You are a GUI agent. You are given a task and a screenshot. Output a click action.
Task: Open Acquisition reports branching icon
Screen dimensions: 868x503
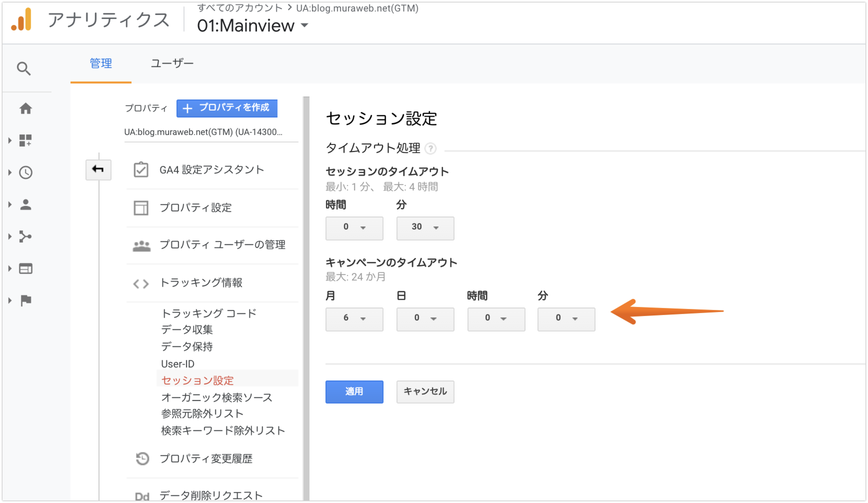pyautogui.click(x=25, y=236)
